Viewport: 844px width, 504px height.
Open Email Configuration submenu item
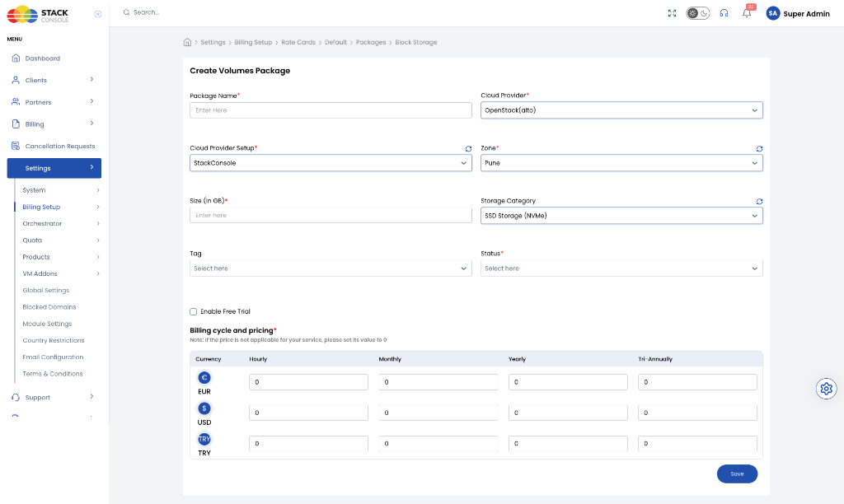coord(53,357)
